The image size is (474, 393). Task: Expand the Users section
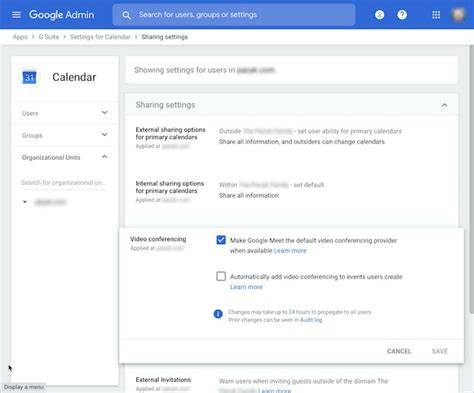click(65, 113)
